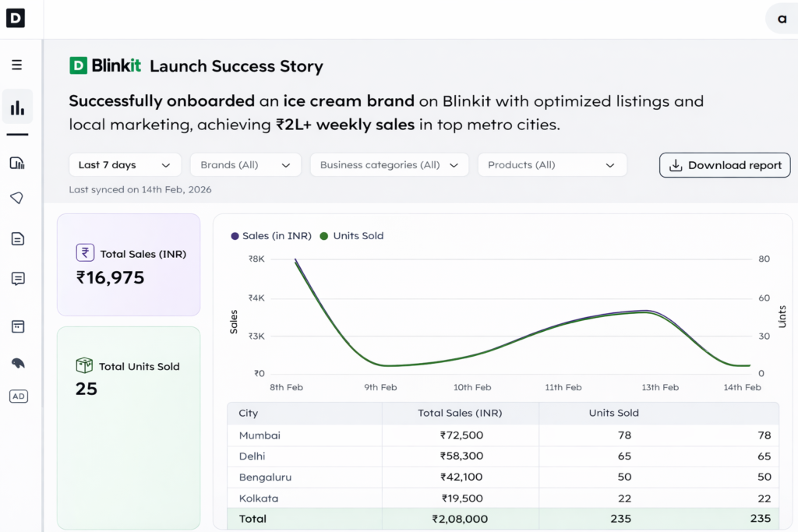Toggle Units Sold legend series
Viewport: 798px width, 532px height.
[x=352, y=236]
